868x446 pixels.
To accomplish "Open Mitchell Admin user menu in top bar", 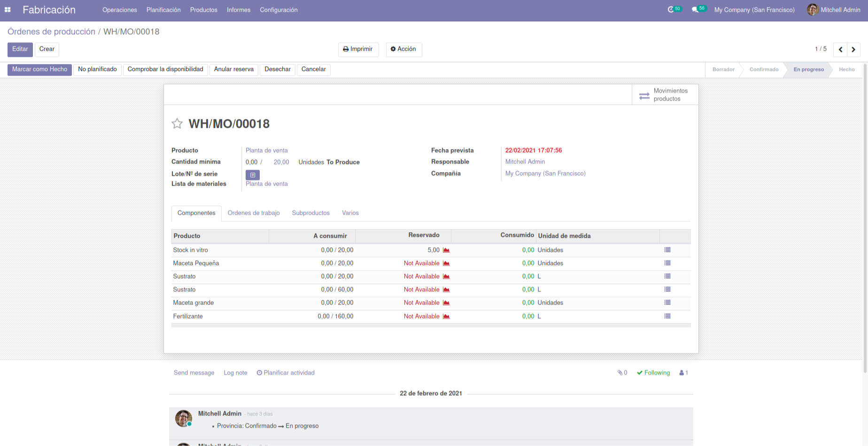I will click(x=834, y=9).
